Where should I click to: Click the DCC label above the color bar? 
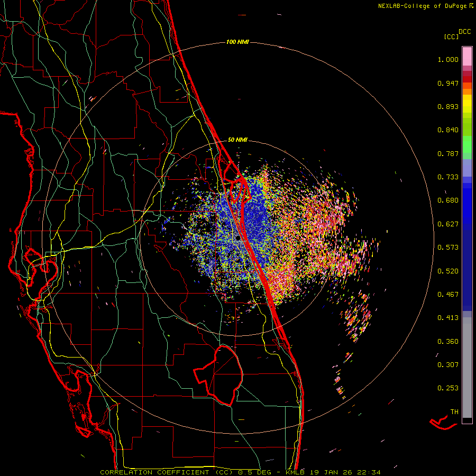tap(465, 32)
